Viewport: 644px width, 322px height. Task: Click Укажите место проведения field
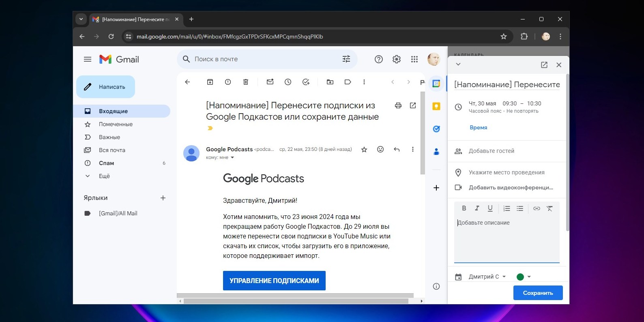507,172
